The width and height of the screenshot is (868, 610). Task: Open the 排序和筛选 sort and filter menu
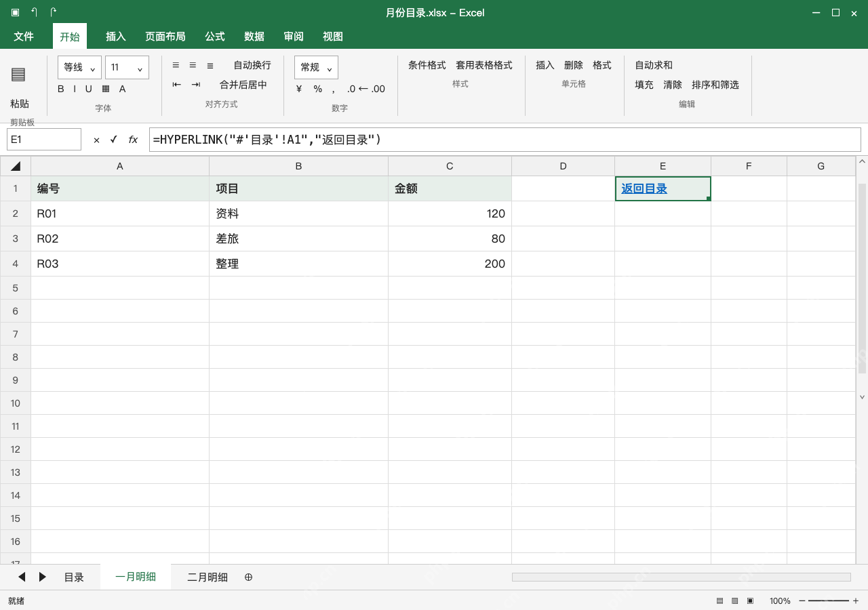pos(715,85)
